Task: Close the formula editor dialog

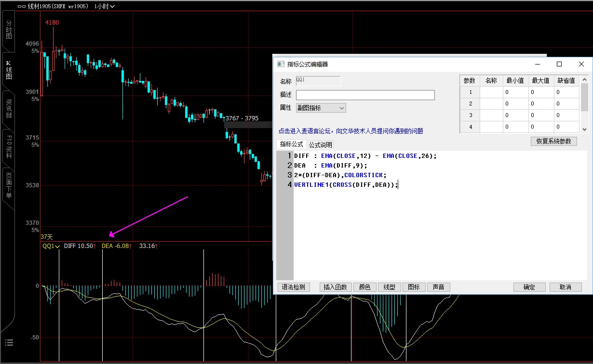Action: [x=581, y=64]
